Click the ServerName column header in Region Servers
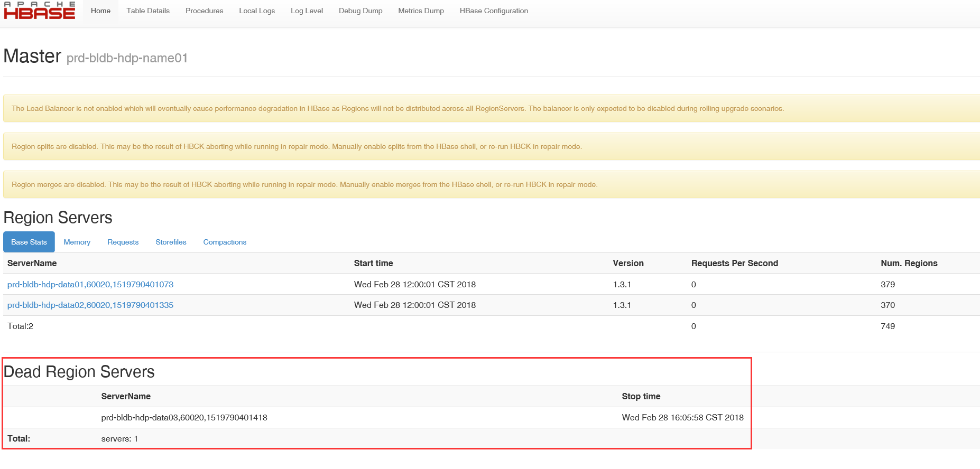This screenshot has height=469, width=980. click(x=32, y=263)
